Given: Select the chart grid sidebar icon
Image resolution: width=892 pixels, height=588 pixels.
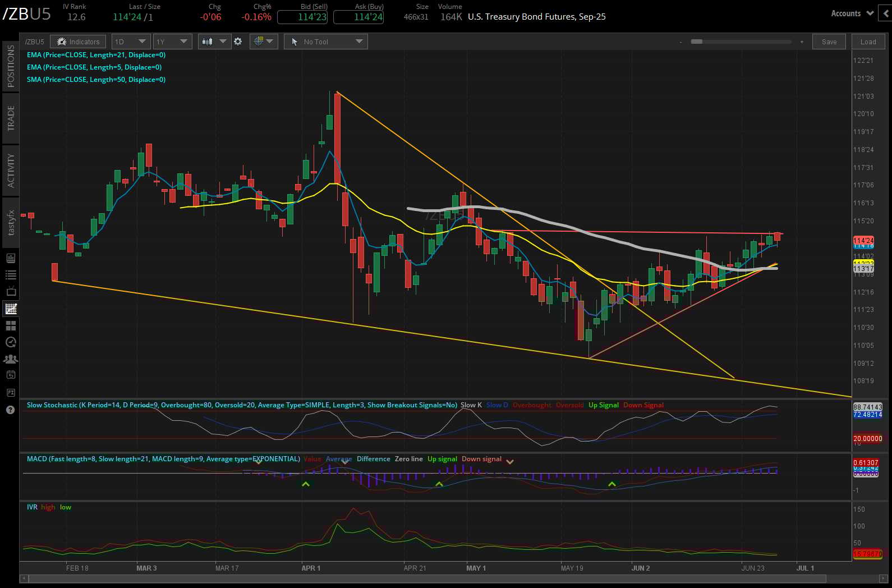Looking at the screenshot, I should [x=11, y=309].
